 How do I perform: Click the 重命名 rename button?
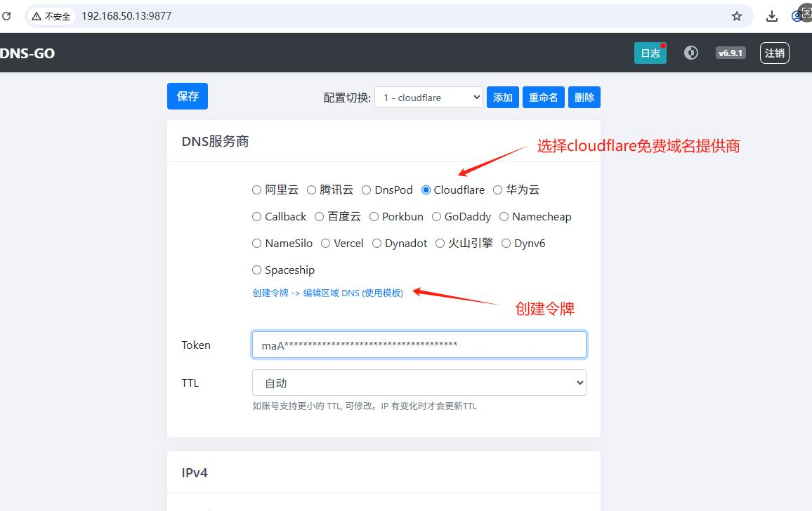[x=543, y=98]
